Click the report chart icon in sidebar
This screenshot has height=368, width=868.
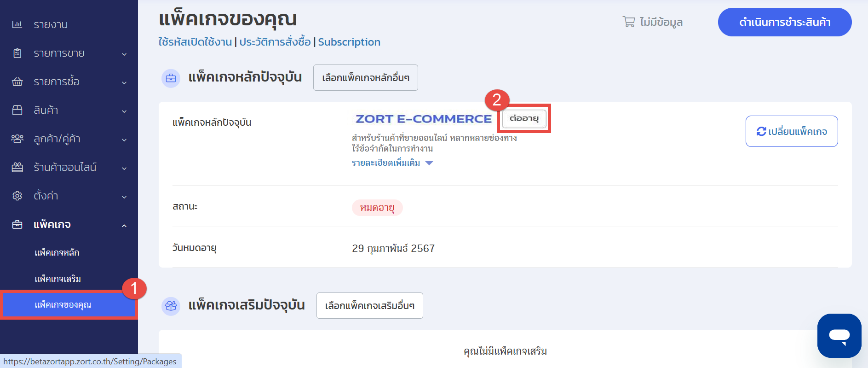point(17,24)
